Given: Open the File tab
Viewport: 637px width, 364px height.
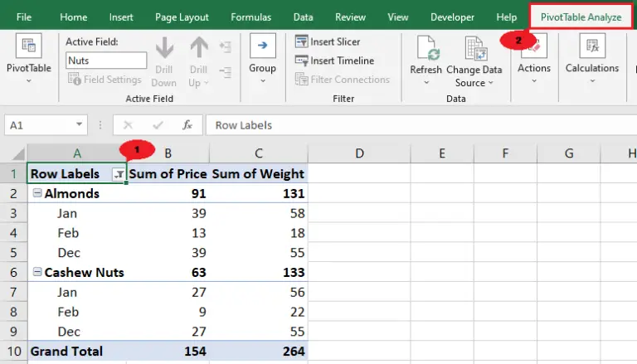Looking at the screenshot, I should point(24,17).
